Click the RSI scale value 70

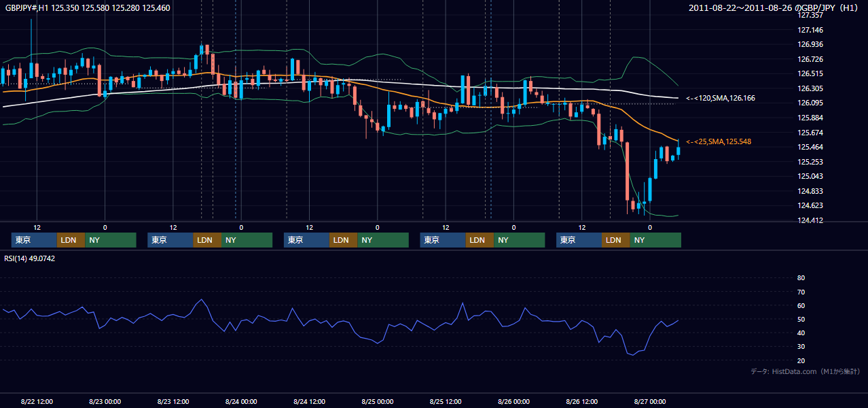click(801, 292)
